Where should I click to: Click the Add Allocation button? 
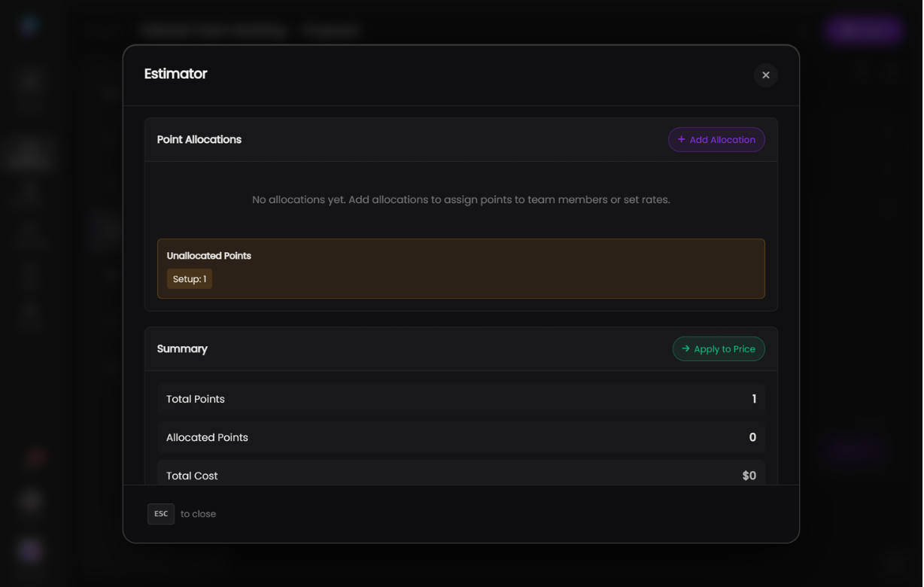click(x=716, y=139)
